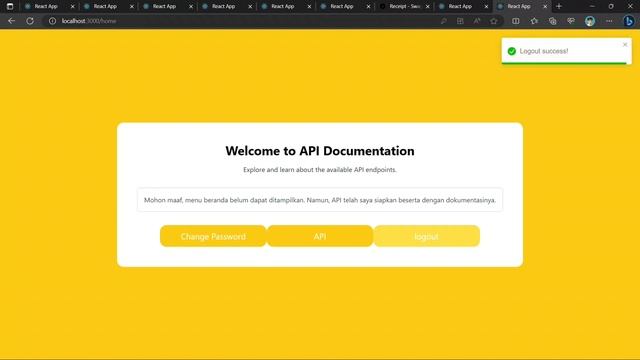Open split screen view icon
This screenshot has height=360, width=640.
click(516, 21)
